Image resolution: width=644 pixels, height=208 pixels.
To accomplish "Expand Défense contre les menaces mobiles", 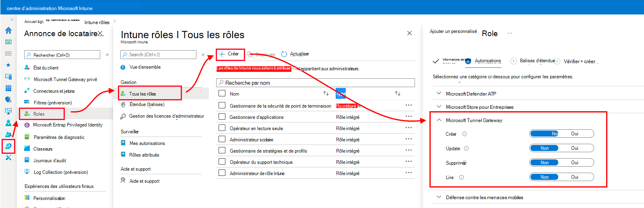I will 439,197.
